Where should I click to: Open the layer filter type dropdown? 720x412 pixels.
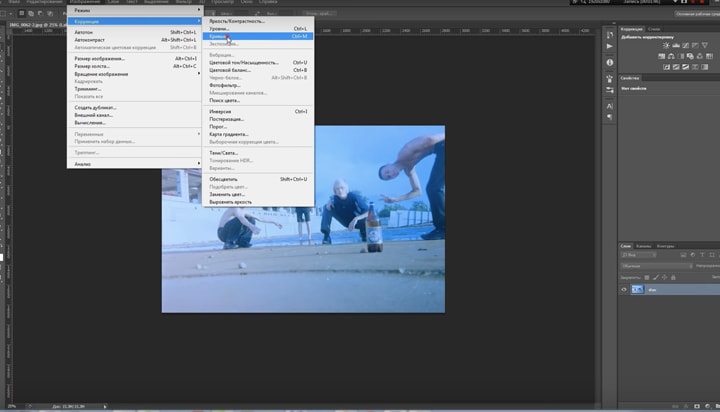click(x=639, y=255)
